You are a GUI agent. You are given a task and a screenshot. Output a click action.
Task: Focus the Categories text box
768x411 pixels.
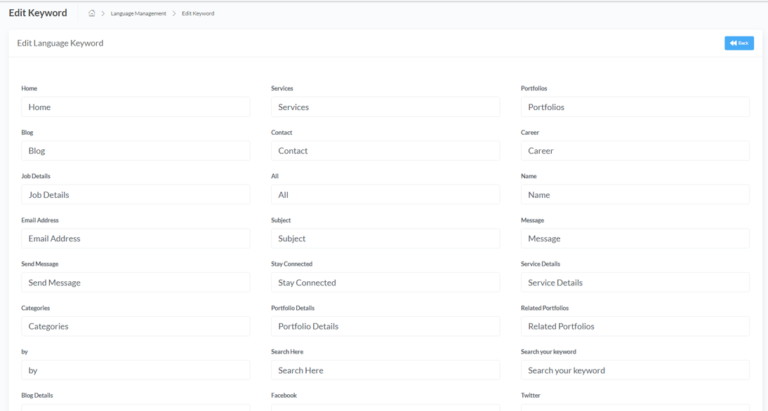point(136,326)
